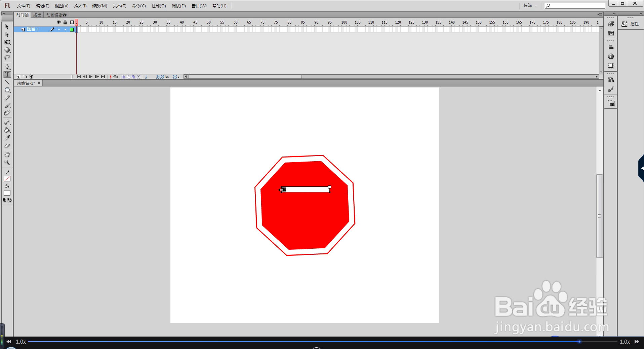The height and width of the screenshot is (349, 644).
Task: Open the timeline panel options menu
Action: [600, 14]
